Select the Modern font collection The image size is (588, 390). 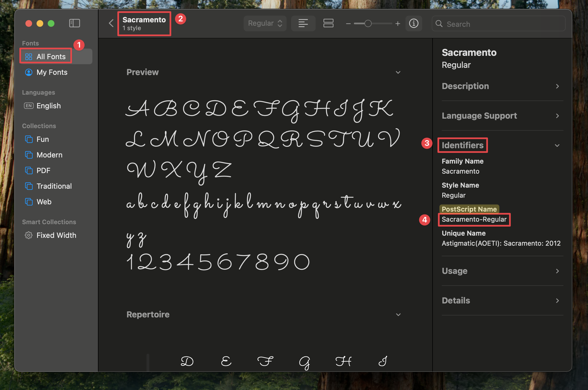coord(49,155)
